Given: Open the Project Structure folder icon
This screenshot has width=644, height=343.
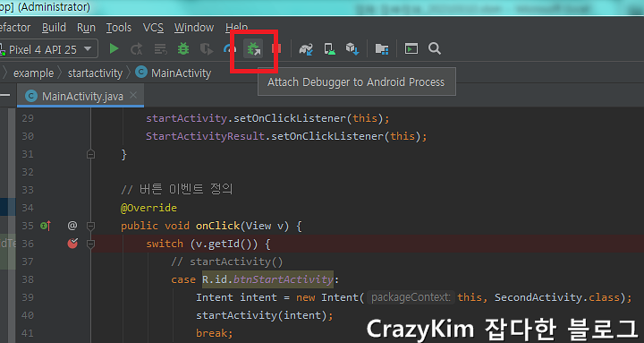Looking at the screenshot, I should point(382,49).
